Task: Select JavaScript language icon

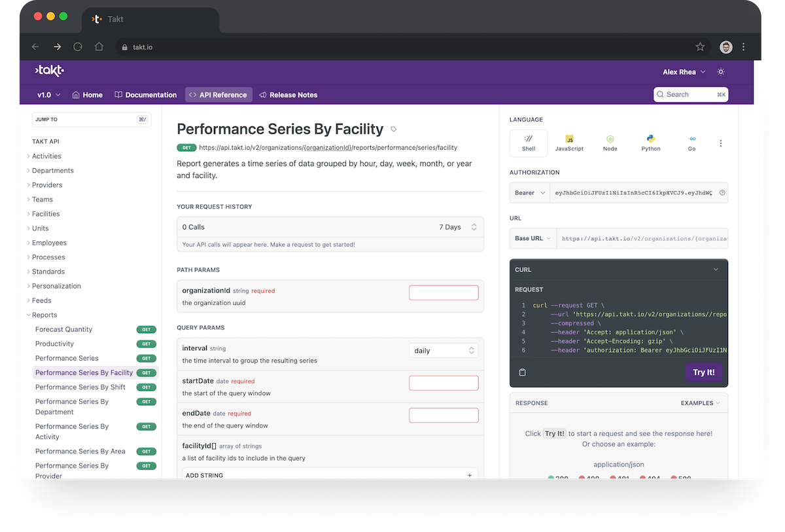Action: click(x=569, y=143)
